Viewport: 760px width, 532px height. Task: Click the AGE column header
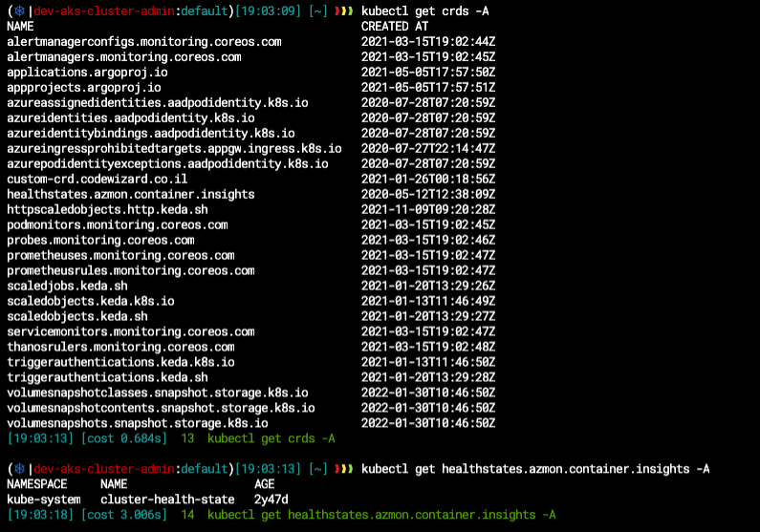(265, 484)
